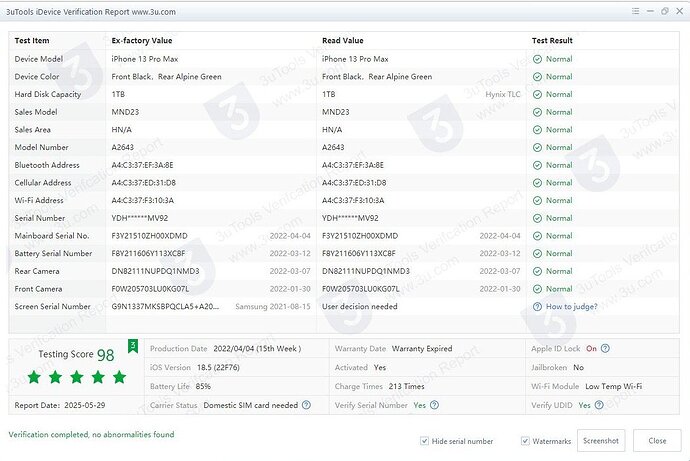690x461 pixels.
Task: Click the question icon beside How to judge
Action: tap(537, 307)
